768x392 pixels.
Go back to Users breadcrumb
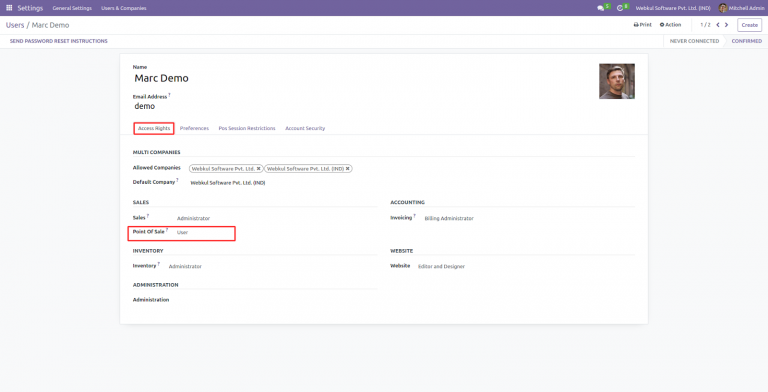(x=15, y=25)
